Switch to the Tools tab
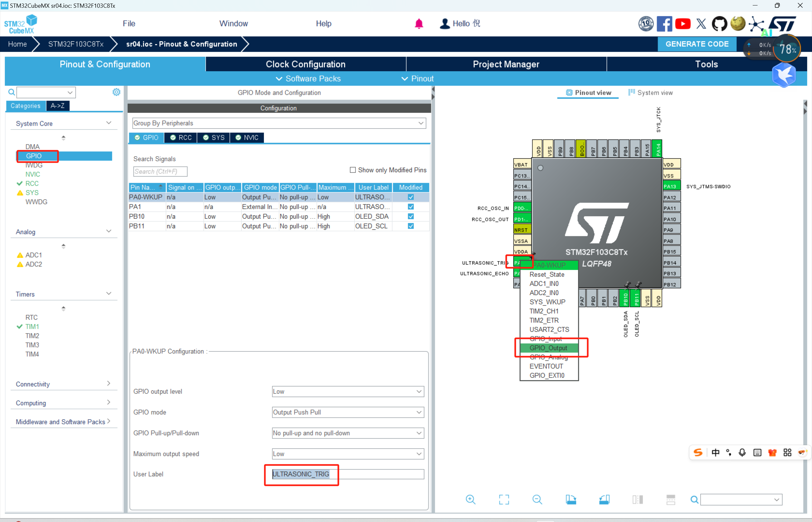Screen dimensions: 812x522 (706, 64)
